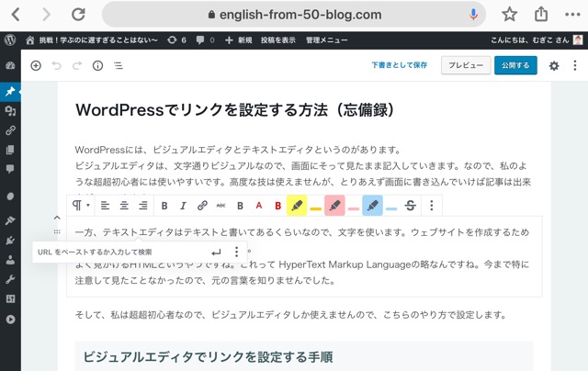Collapse the menu with the play circle icon
This screenshot has height=371, width=588.
10,320
